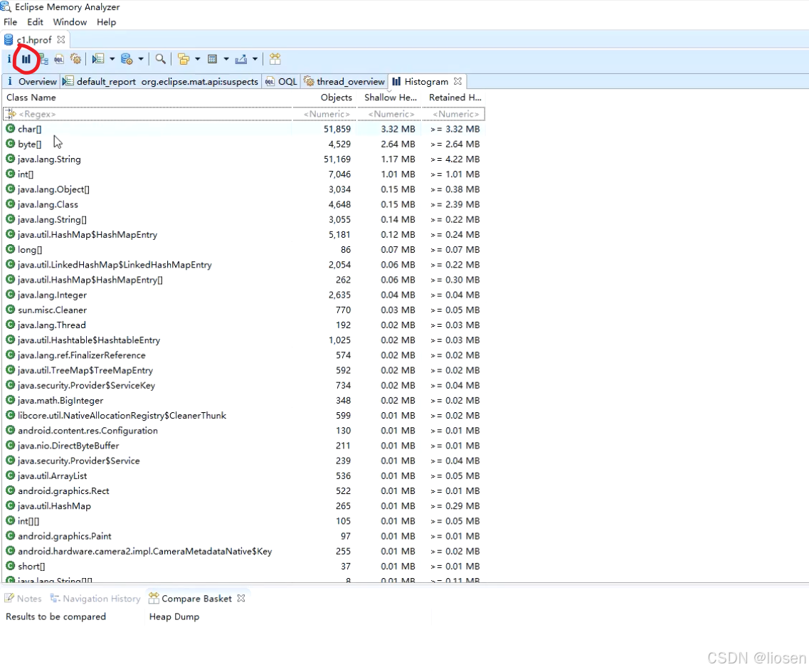Expand the reports dropdown arrow
This screenshot has width=809, height=672.
(112, 59)
